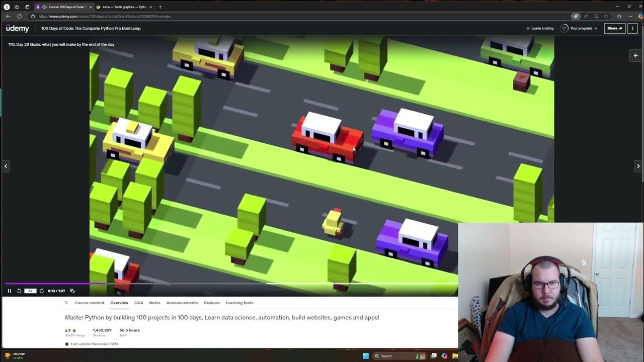
Task: View site information lock icon
Action: click(33, 16)
